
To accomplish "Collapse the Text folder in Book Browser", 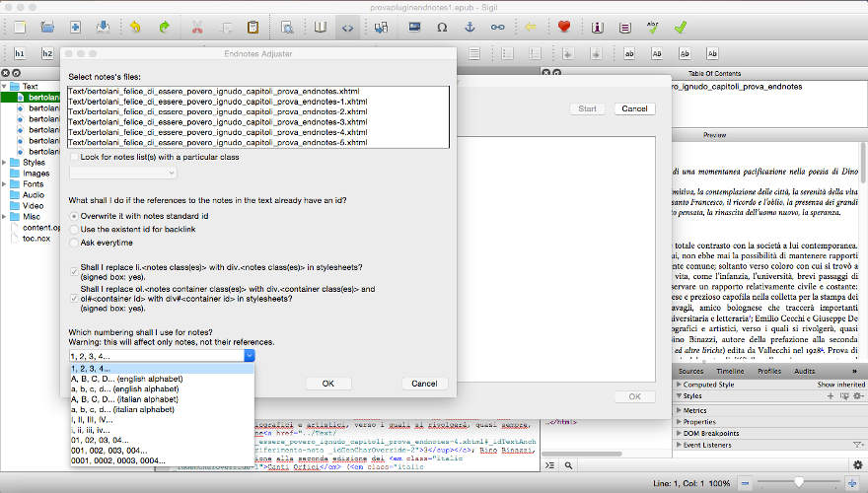I will point(4,87).
